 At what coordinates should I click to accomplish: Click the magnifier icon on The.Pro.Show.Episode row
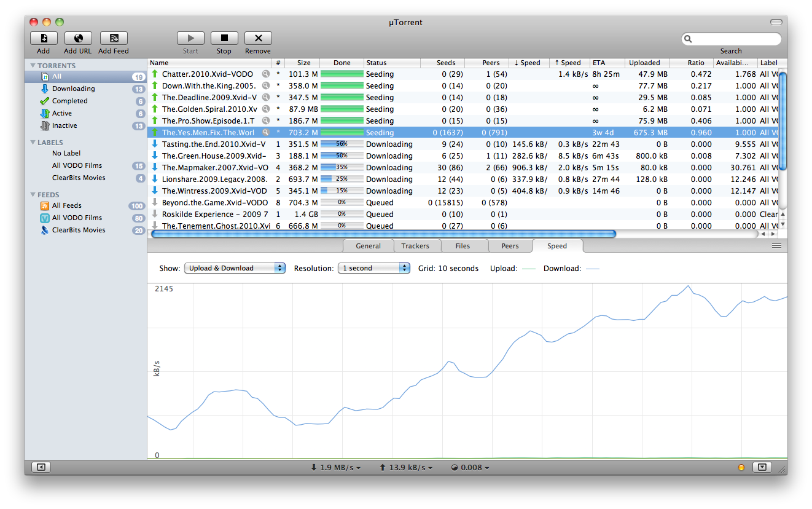click(x=266, y=121)
